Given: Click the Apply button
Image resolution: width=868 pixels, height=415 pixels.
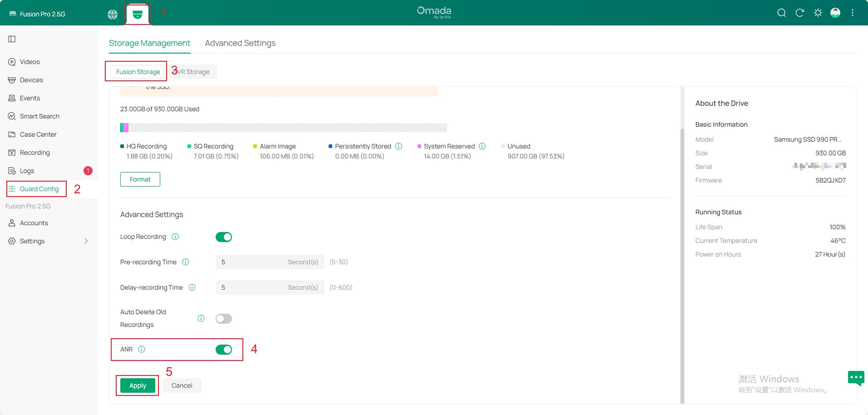Looking at the screenshot, I should coord(137,385).
